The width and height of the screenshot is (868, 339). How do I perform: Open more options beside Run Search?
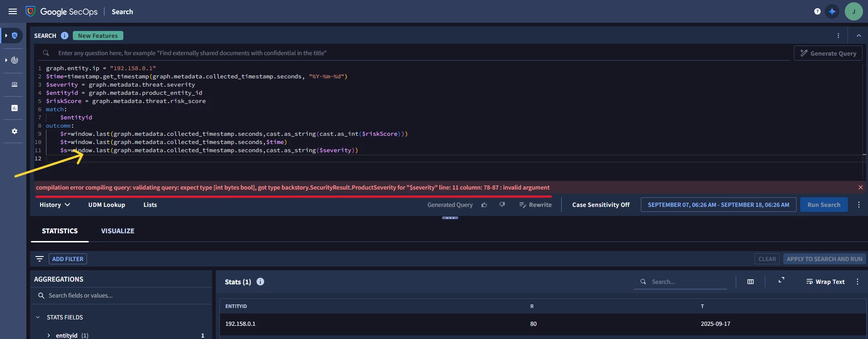coord(859,205)
